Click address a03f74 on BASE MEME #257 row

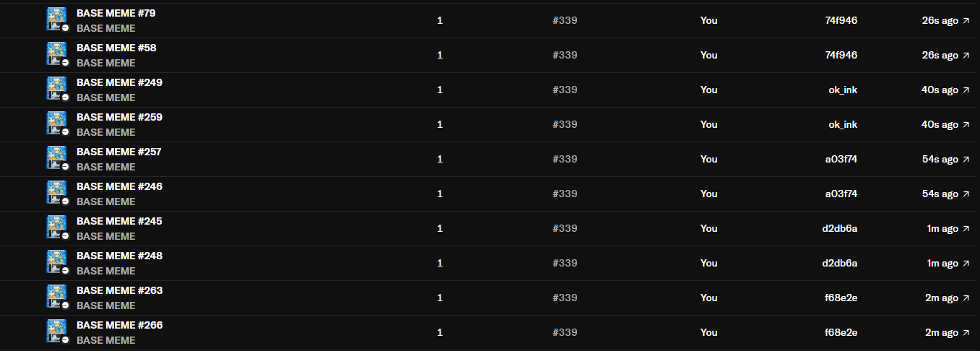841,159
